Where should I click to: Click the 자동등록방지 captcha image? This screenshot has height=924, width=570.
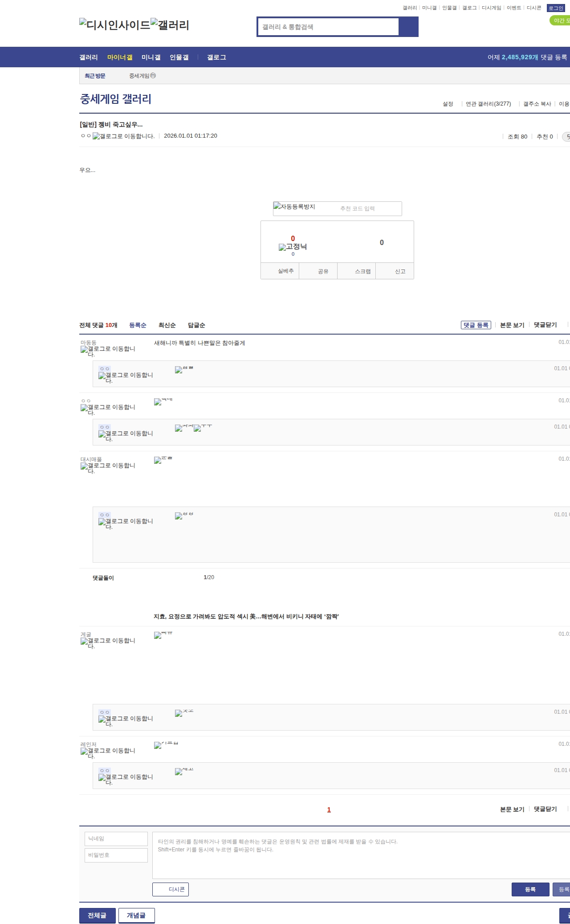pyautogui.click(x=294, y=207)
